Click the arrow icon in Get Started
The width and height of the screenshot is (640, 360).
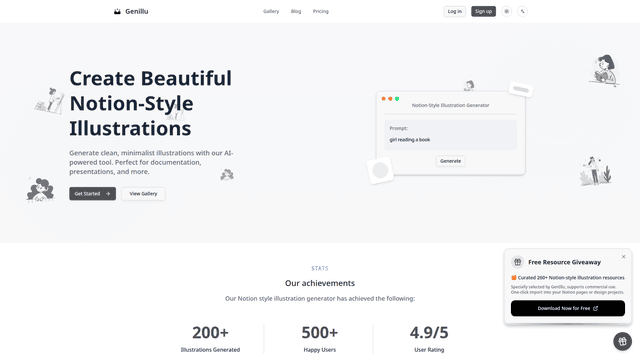[x=108, y=193]
